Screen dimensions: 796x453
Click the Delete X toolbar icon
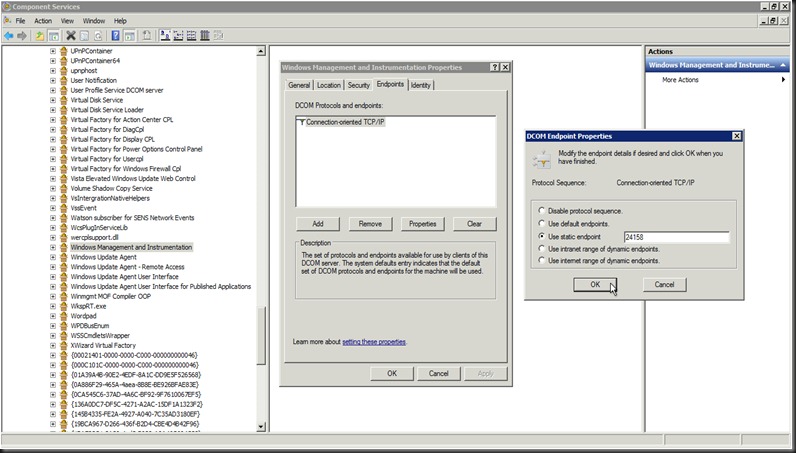pyautogui.click(x=71, y=36)
